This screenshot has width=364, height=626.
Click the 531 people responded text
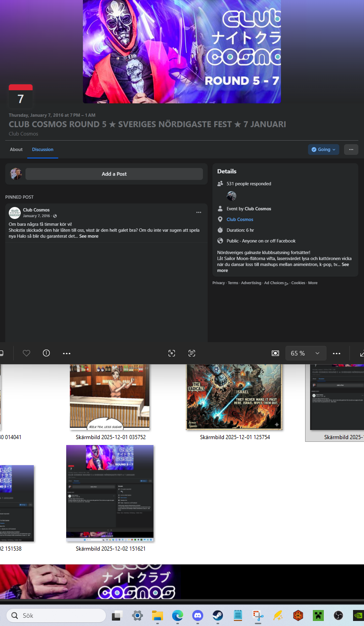point(249,184)
